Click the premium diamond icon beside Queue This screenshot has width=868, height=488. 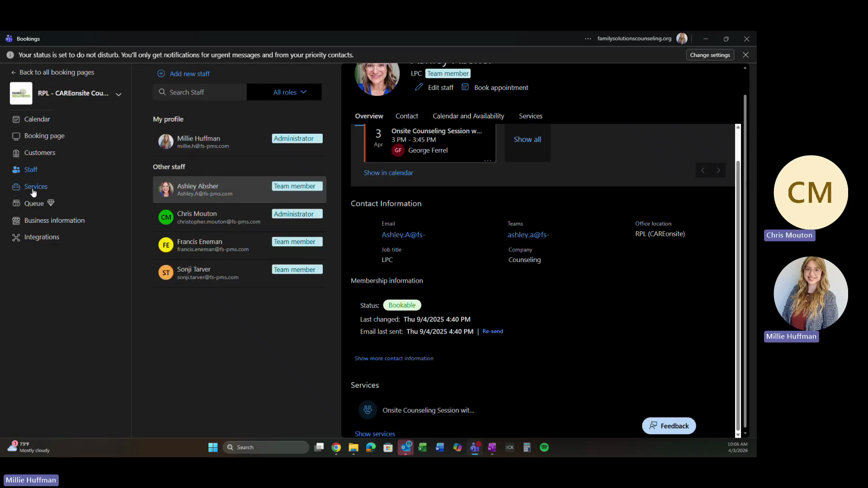point(51,203)
